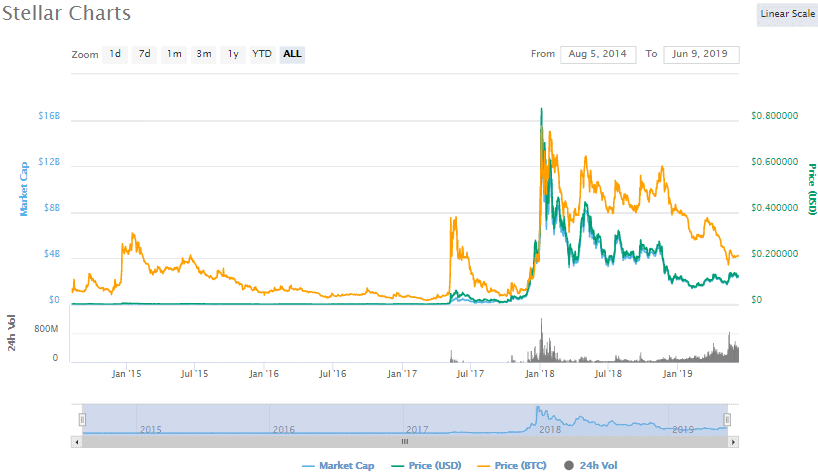The width and height of the screenshot is (818, 475).
Task: Click the Price (USD) axis title
Action: point(812,189)
